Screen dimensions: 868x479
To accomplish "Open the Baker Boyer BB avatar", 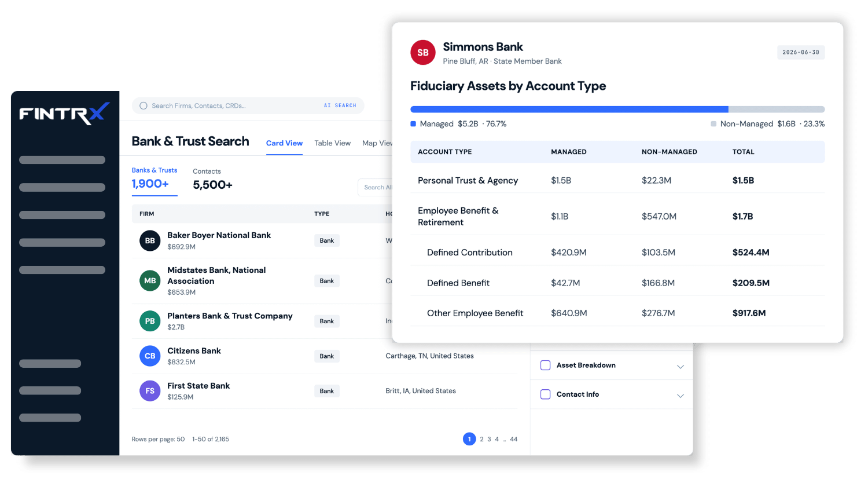I will click(150, 240).
